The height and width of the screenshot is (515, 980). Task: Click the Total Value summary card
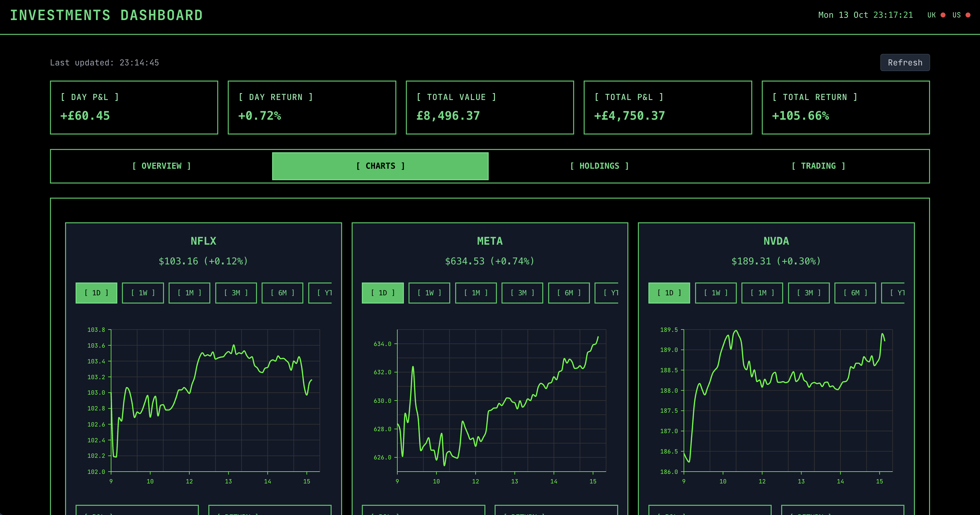click(x=490, y=107)
